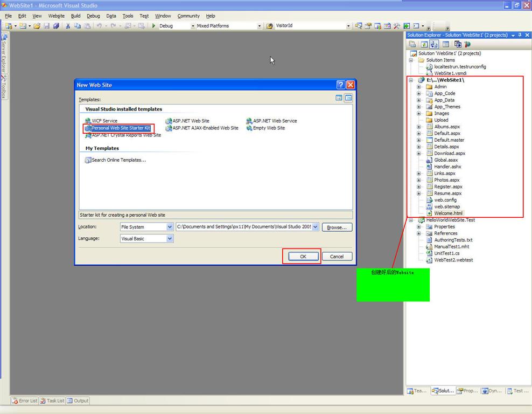Select the Empty Web Site template
The image size is (532, 414).
[x=265, y=128]
